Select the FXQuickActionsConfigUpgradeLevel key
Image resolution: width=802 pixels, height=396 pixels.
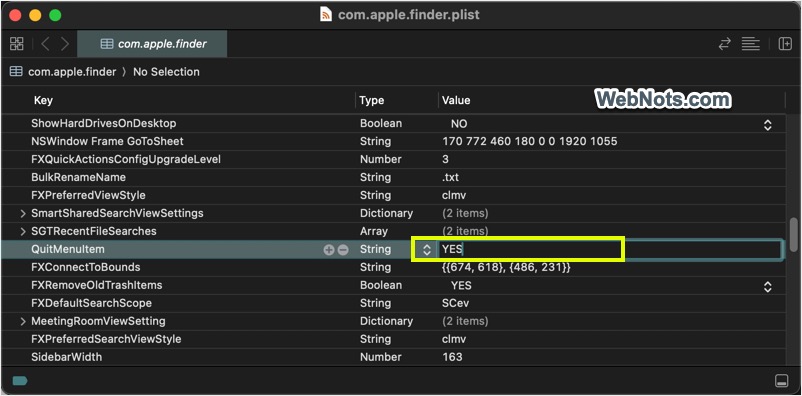click(x=126, y=159)
